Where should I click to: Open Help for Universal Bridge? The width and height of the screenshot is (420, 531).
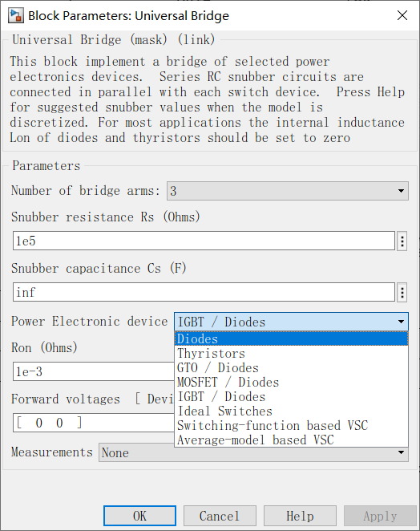click(x=300, y=516)
